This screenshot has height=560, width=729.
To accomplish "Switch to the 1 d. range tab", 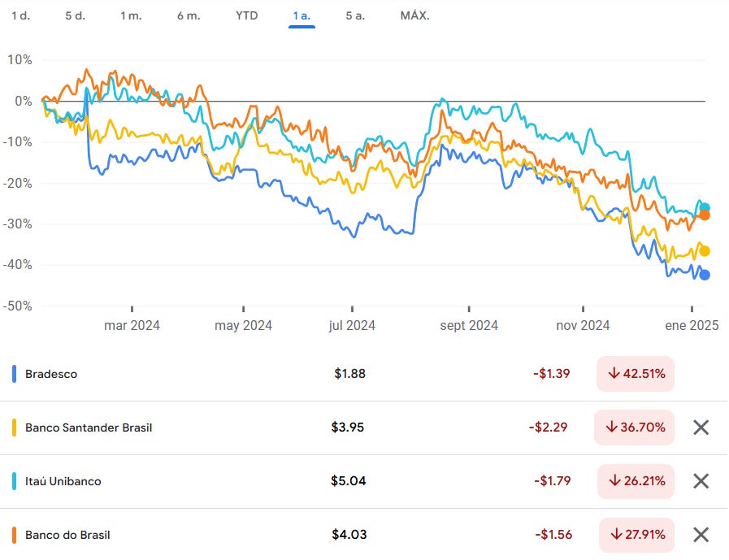I will 21,15.
